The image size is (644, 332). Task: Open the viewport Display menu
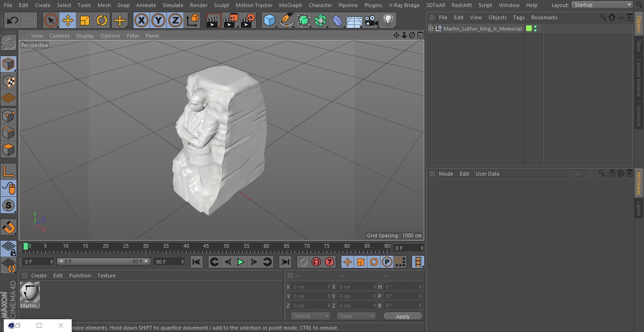tap(85, 36)
